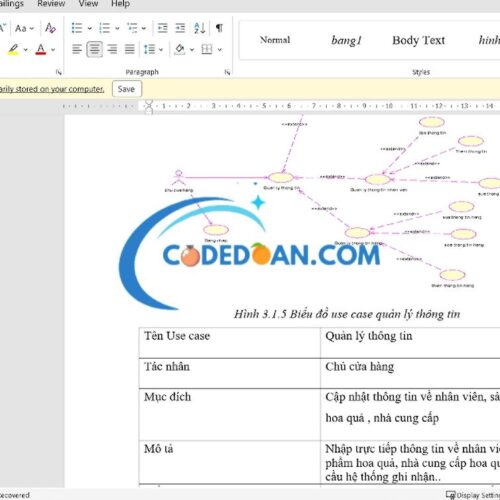Viewport: 500px width, 500px height.
Task: Apply numbered list formatting
Action: click(105, 28)
